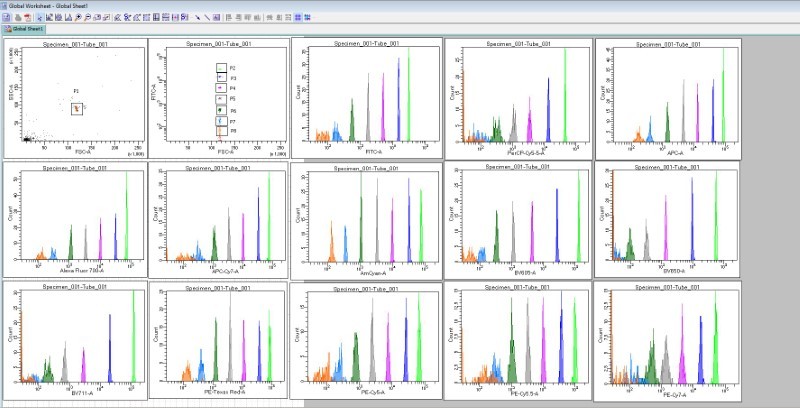Click the Save worksheet icon
Viewport: 800px width, 408px height.
7,17
